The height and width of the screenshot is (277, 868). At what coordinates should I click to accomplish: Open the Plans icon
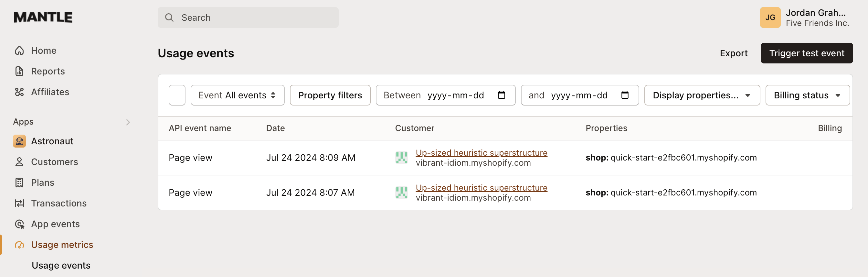[19, 182]
